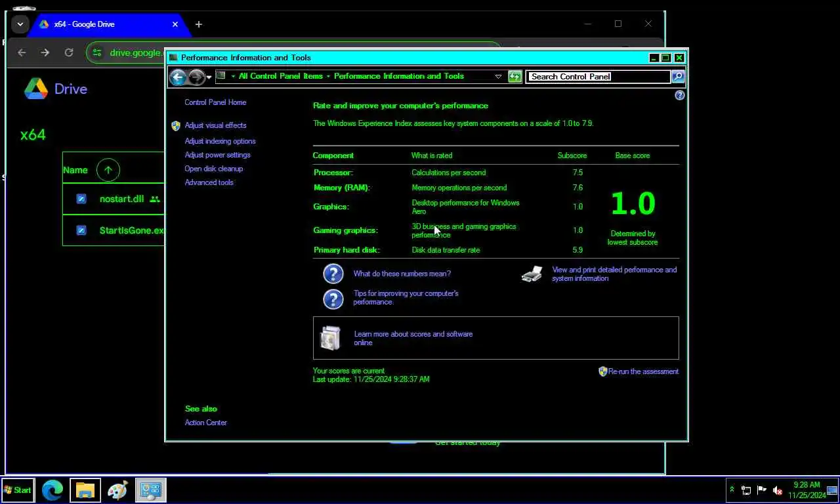Click the drive.google address bar in Chrome

click(136, 52)
